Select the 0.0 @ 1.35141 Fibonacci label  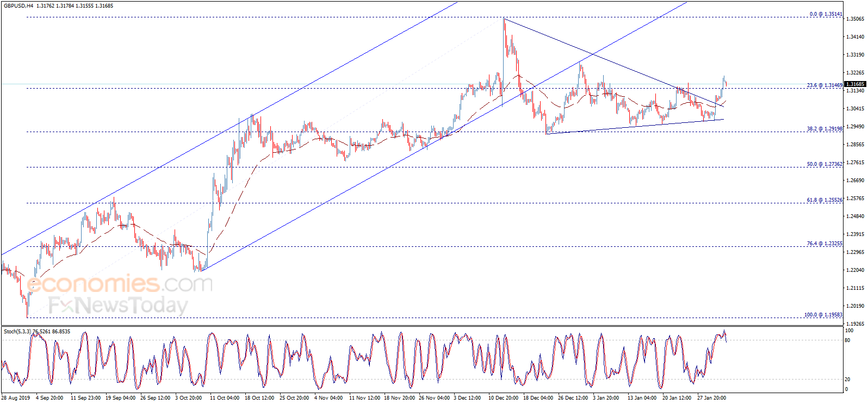(x=826, y=14)
